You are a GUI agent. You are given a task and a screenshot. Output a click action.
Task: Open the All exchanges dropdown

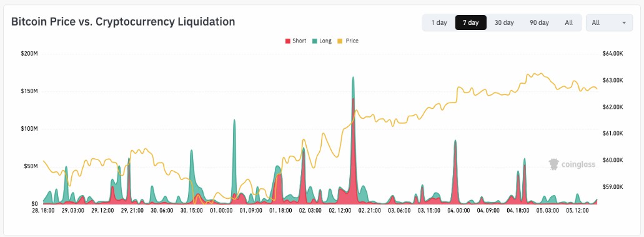click(609, 23)
